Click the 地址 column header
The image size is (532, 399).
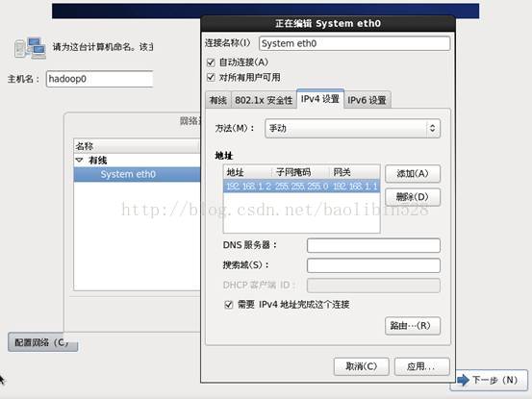(247, 172)
